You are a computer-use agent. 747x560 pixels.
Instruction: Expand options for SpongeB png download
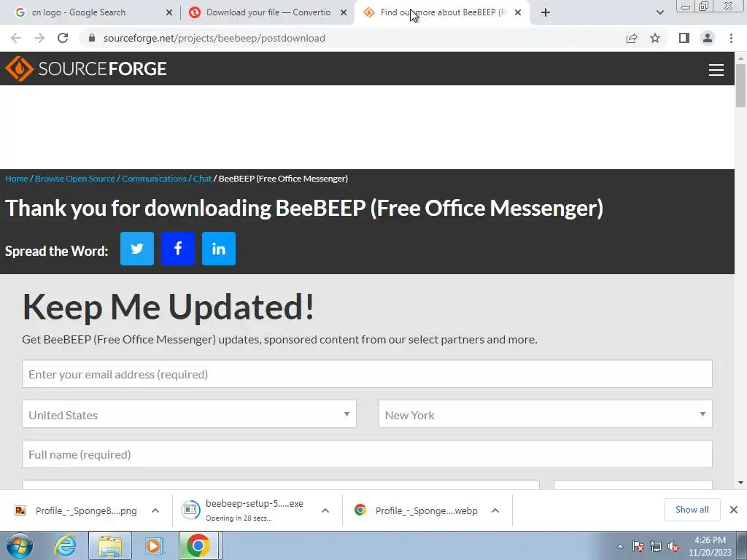click(155, 510)
